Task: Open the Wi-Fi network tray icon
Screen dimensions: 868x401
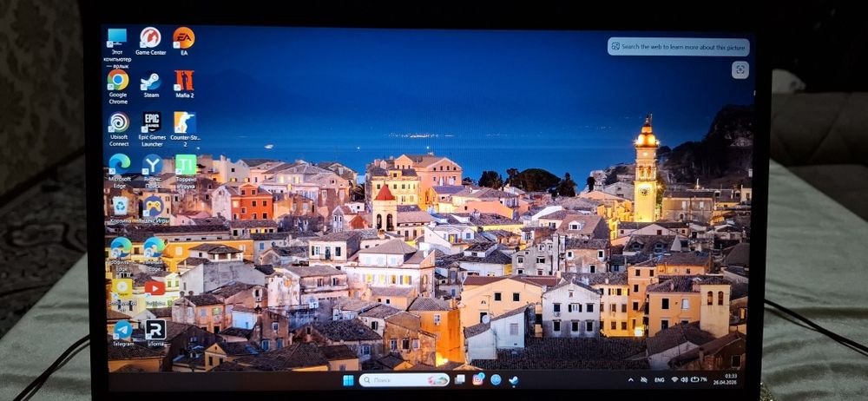Action: pos(674,380)
